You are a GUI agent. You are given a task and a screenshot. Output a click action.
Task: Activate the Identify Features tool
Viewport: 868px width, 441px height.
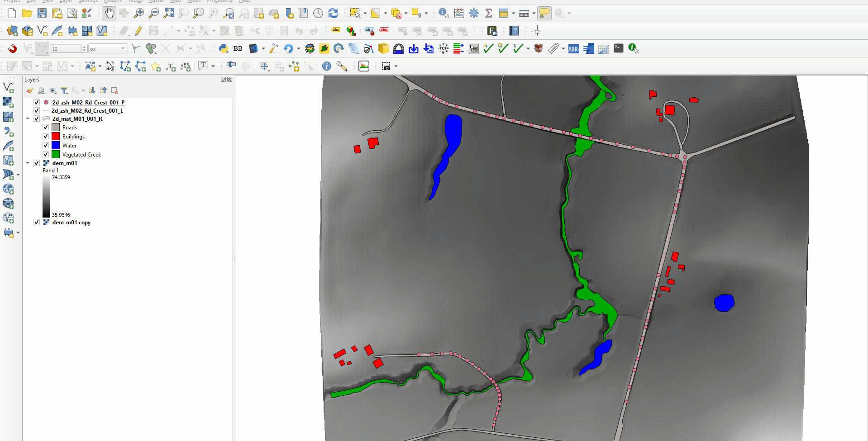(444, 13)
